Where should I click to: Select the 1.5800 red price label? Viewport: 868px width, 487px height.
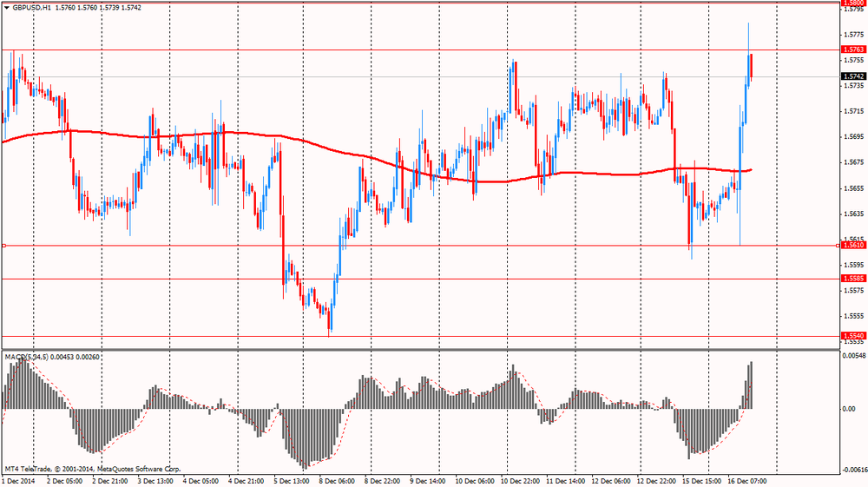pos(852,3)
